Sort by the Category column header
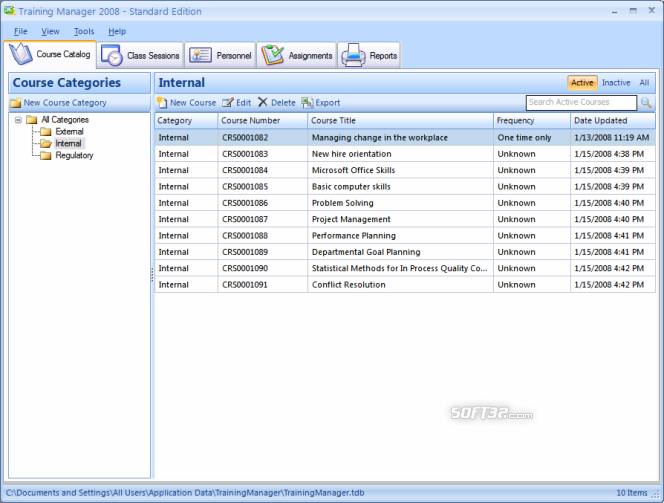The width and height of the screenshot is (664, 503). (186, 121)
